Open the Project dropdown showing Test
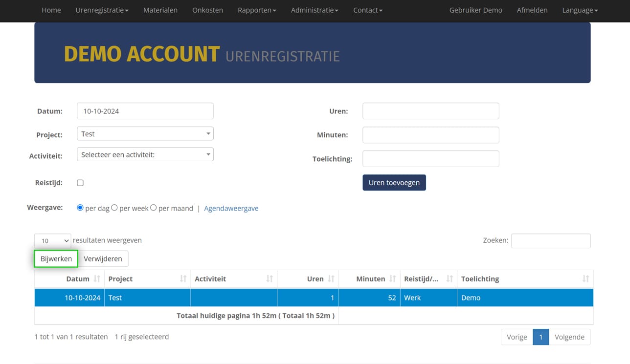 click(x=145, y=134)
